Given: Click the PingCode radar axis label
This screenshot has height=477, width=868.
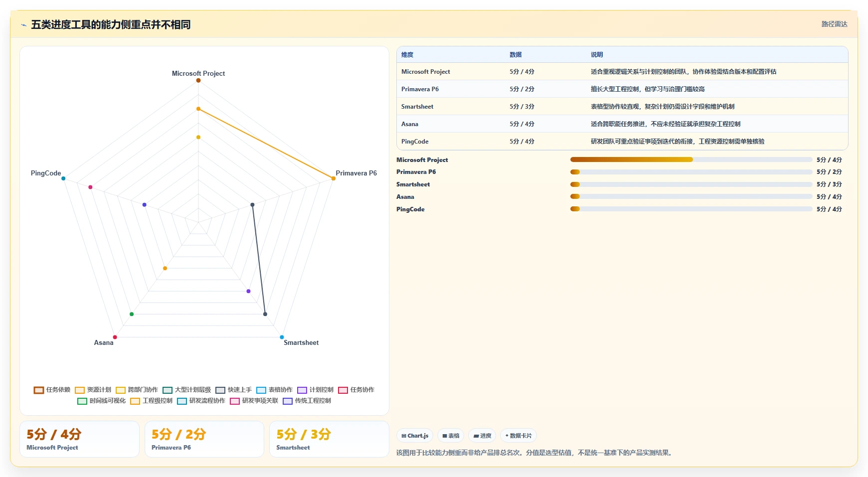Looking at the screenshot, I should coord(46,173).
